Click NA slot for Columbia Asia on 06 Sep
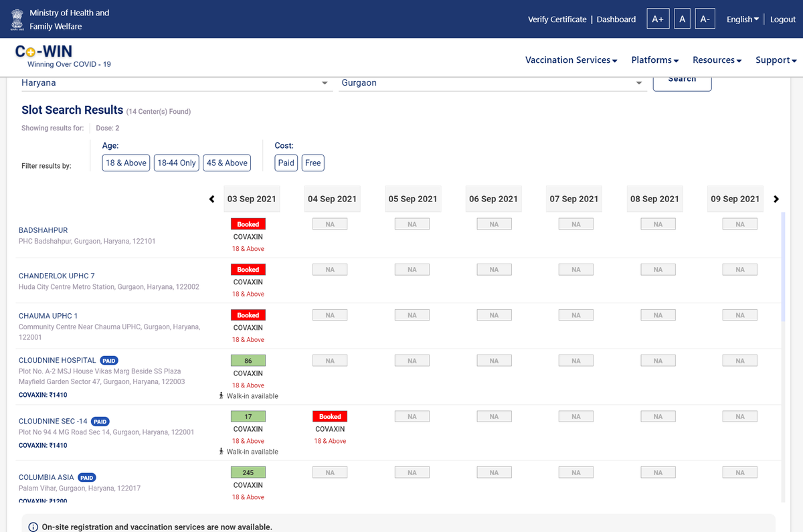This screenshot has height=532, width=803. 494,472
